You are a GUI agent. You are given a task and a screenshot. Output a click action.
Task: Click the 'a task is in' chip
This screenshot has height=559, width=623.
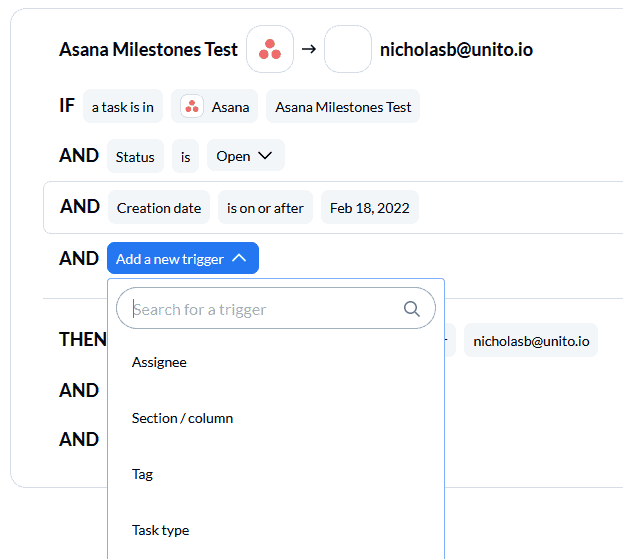point(123,106)
